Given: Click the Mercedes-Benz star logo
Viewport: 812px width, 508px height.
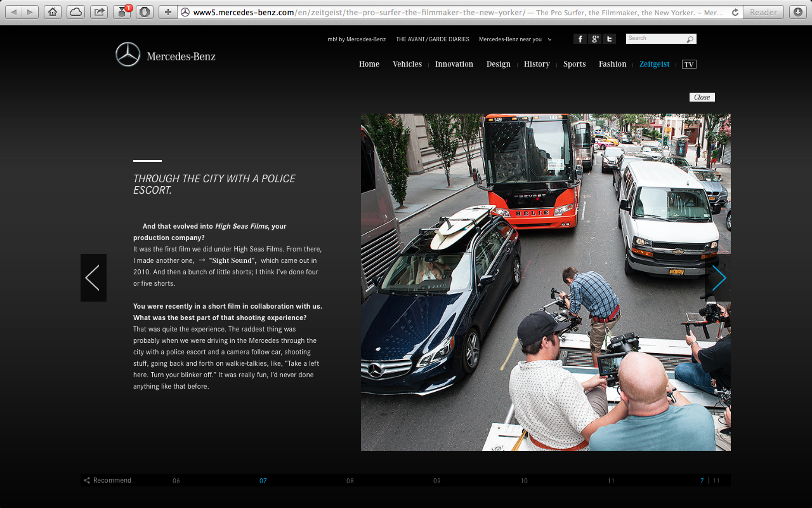Looking at the screenshot, I should 128,55.
